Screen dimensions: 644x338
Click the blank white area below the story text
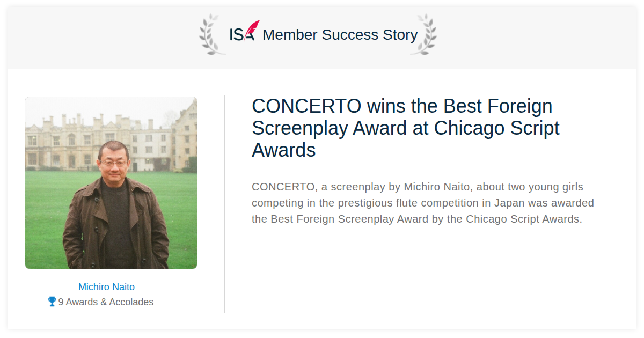point(429,274)
